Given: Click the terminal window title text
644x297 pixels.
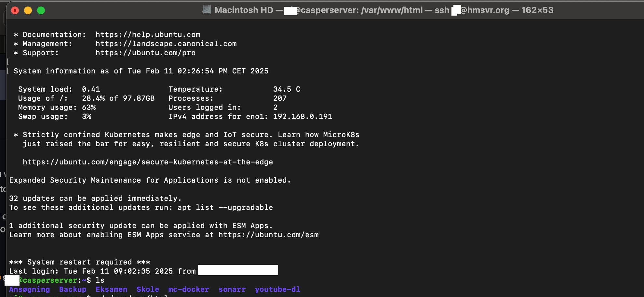Looking at the screenshot, I should pyautogui.click(x=384, y=10).
